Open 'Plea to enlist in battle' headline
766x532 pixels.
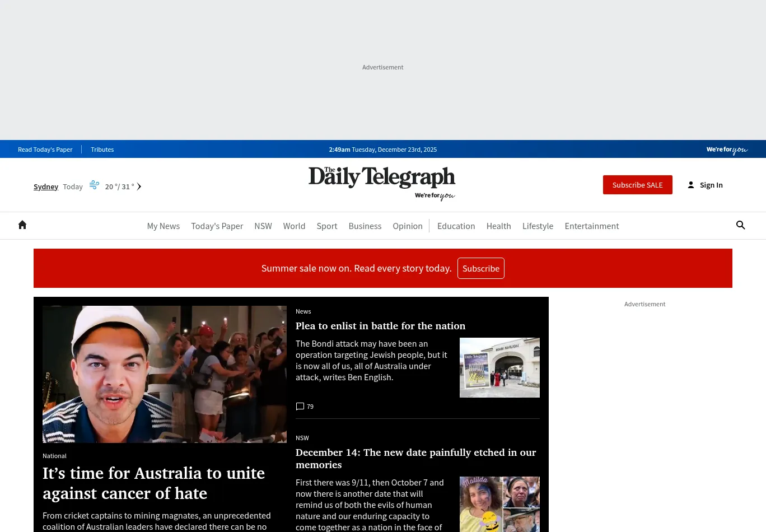click(380, 326)
